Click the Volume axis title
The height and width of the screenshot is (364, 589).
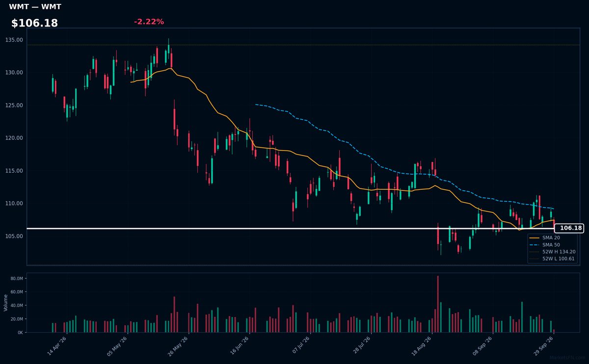(x=6, y=303)
